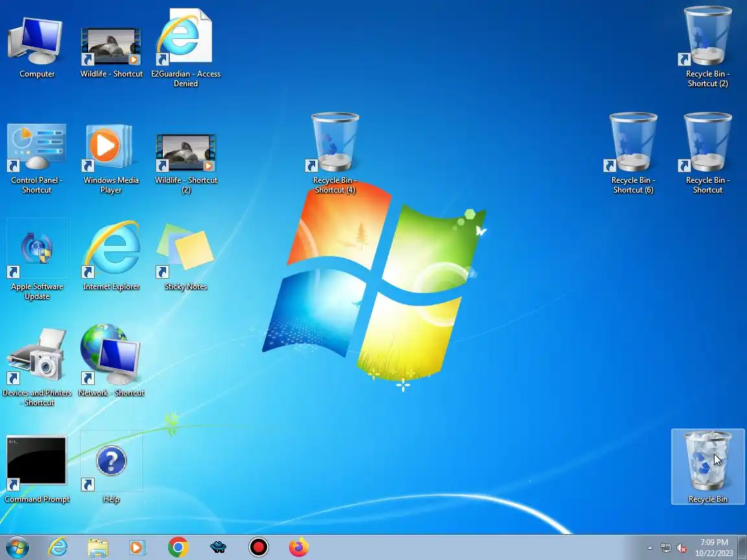
Task: Launch Firefox from the taskbar
Action: tap(299, 547)
